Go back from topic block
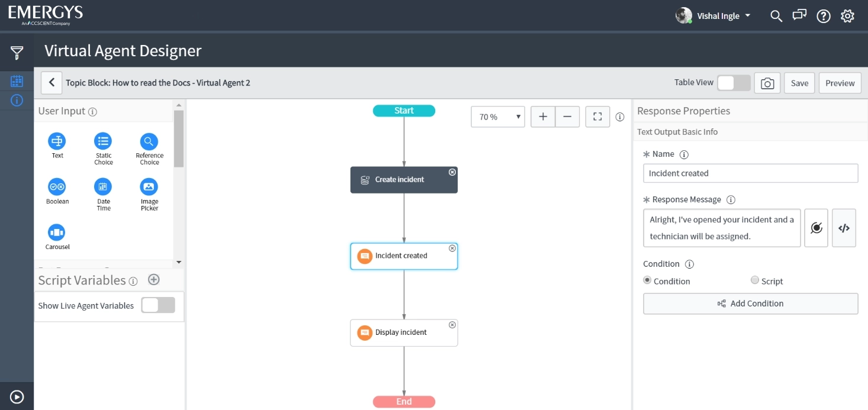This screenshot has height=410, width=868. (52, 83)
